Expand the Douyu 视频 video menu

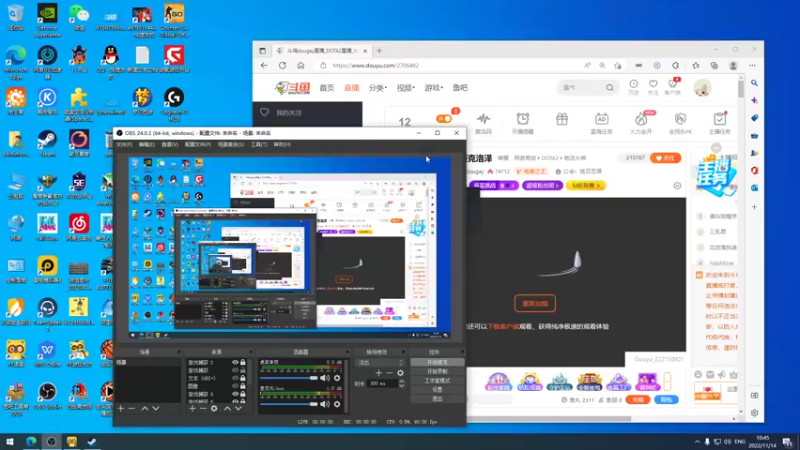pyautogui.click(x=406, y=88)
